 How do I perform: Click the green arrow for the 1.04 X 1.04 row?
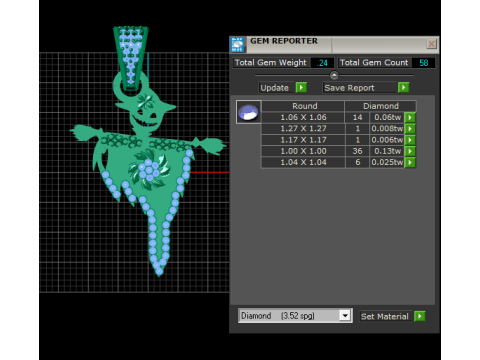[x=410, y=163]
